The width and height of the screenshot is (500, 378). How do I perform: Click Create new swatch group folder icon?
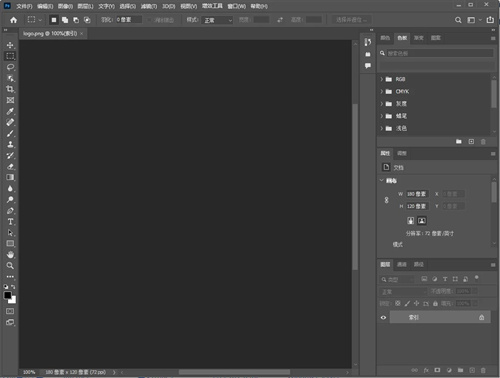click(459, 142)
